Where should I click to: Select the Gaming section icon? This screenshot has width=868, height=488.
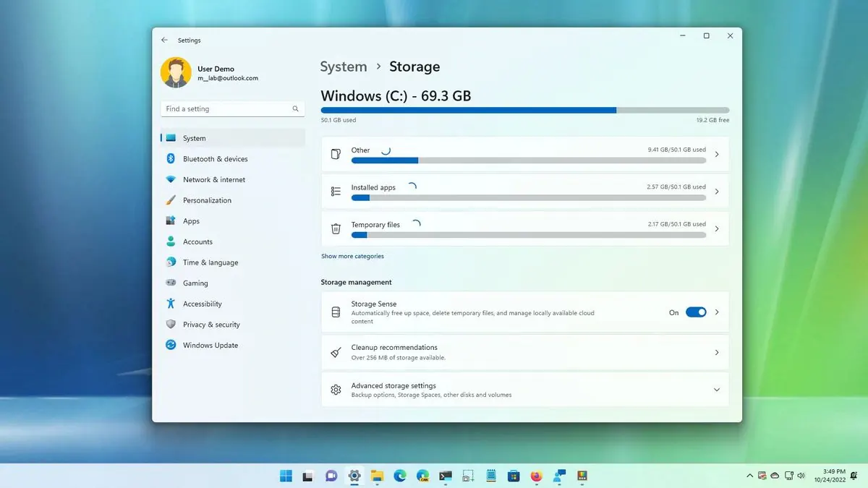pyautogui.click(x=171, y=283)
